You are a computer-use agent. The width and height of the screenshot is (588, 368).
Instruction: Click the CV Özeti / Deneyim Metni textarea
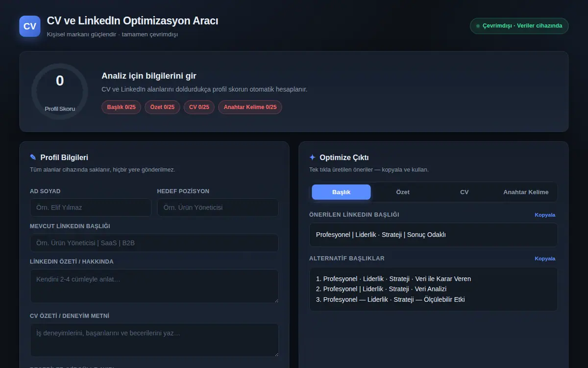pos(154,340)
